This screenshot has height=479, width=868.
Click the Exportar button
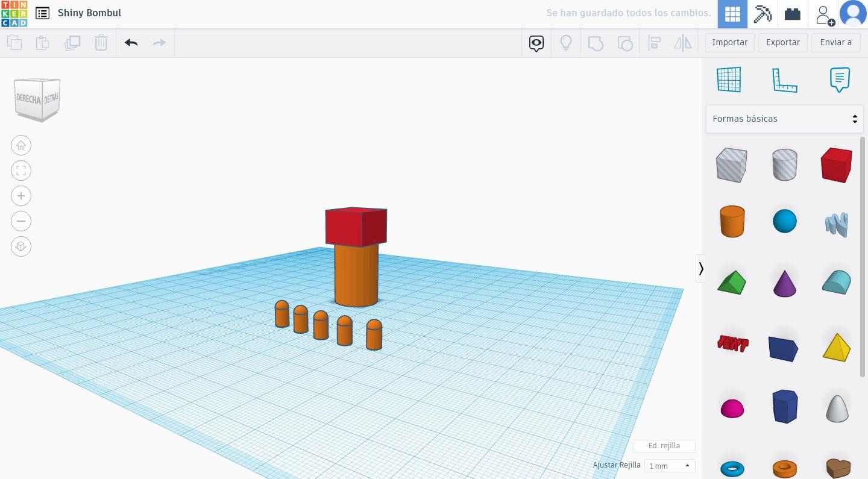pyautogui.click(x=783, y=42)
